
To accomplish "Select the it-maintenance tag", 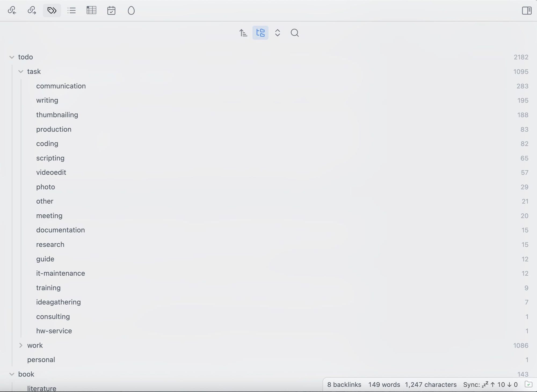I will click(x=61, y=273).
